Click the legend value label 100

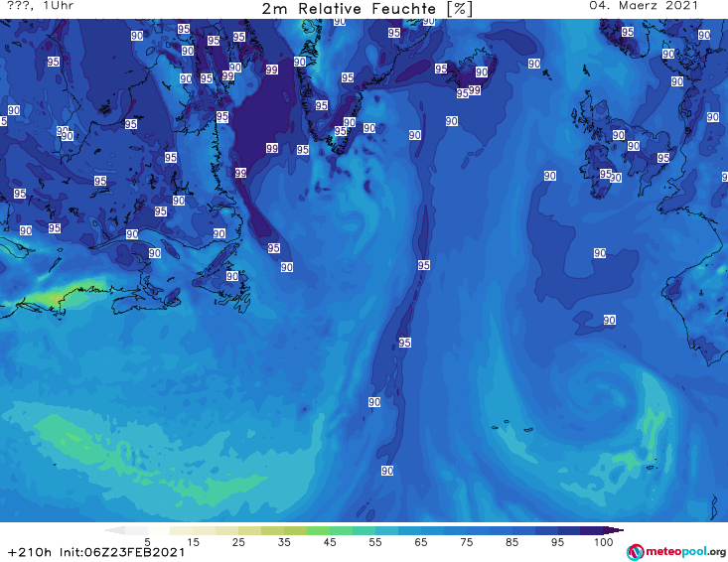click(x=603, y=541)
